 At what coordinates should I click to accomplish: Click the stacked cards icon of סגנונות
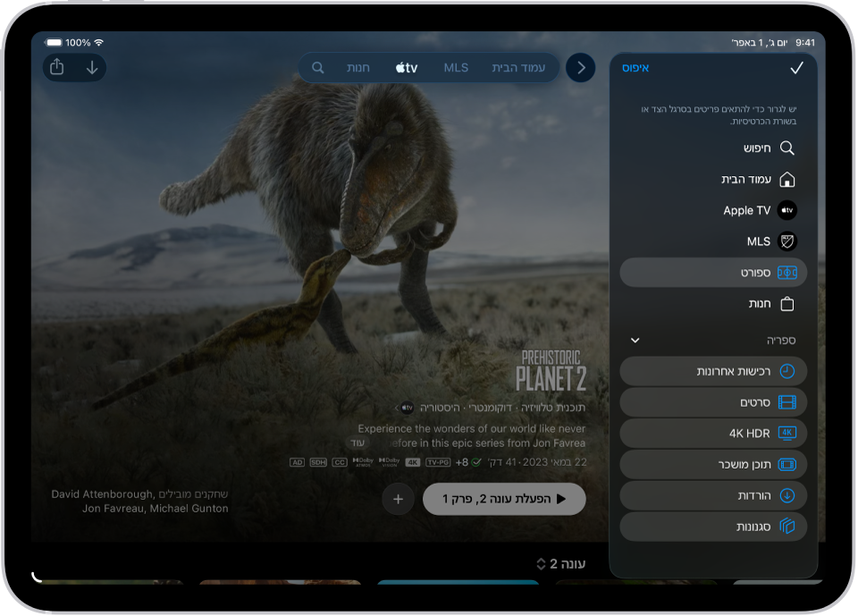pyautogui.click(x=786, y=527)
